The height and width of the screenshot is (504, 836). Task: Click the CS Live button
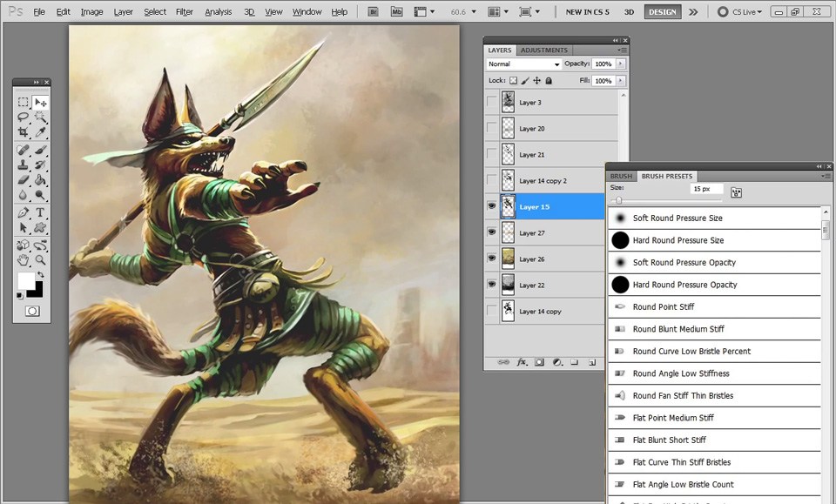point(739,11)
